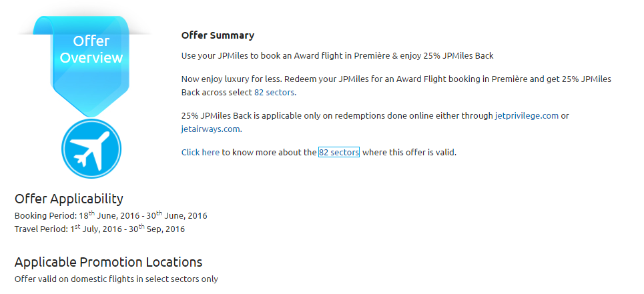Open 82 sectors link after "Back across select"
Screen dimensions: 644x294
tap(274, 93)
